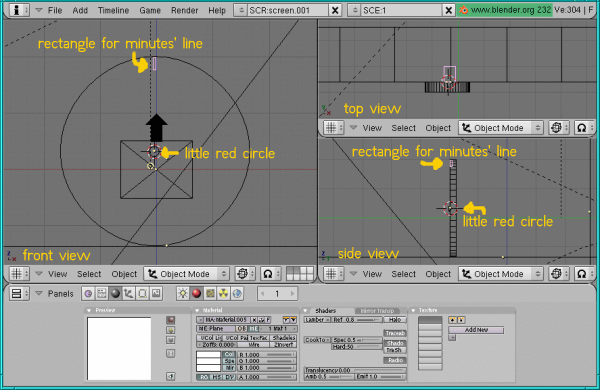Enable the Wire material toggle
This screenshot has height=390, width=600.
click(x=254, y=344)
